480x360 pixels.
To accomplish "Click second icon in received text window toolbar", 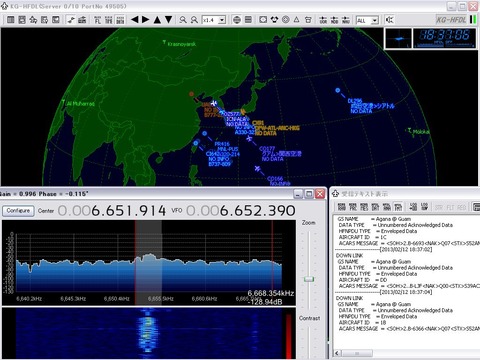I will click(353, 207).
